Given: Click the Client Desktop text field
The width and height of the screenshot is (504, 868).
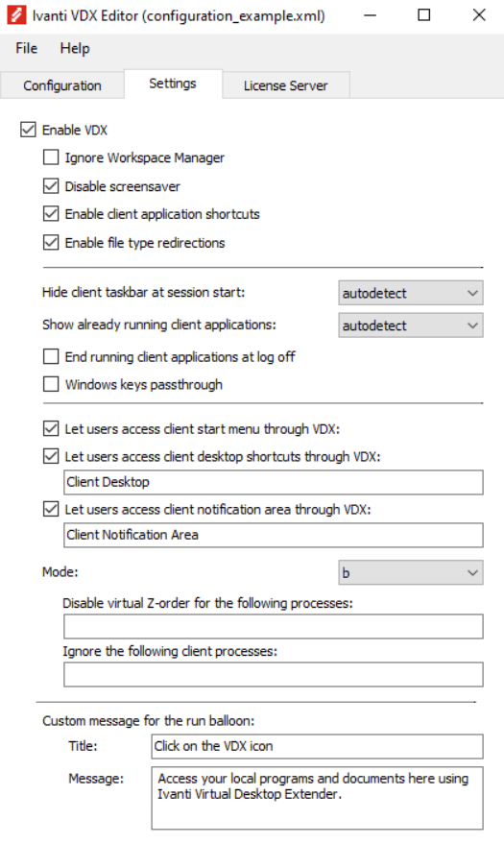Looking at the screenshot, I should coord(274,482).
